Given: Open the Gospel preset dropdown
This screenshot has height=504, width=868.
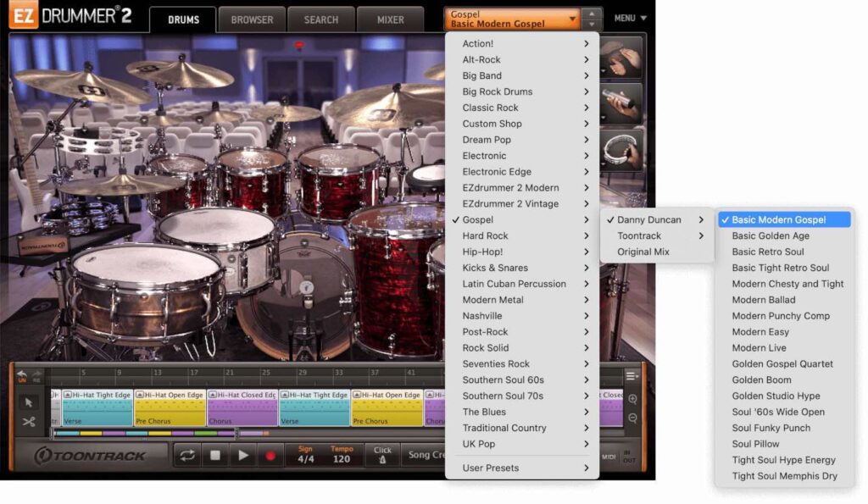Looking at the screenshot, I should (x=511, y=19).
